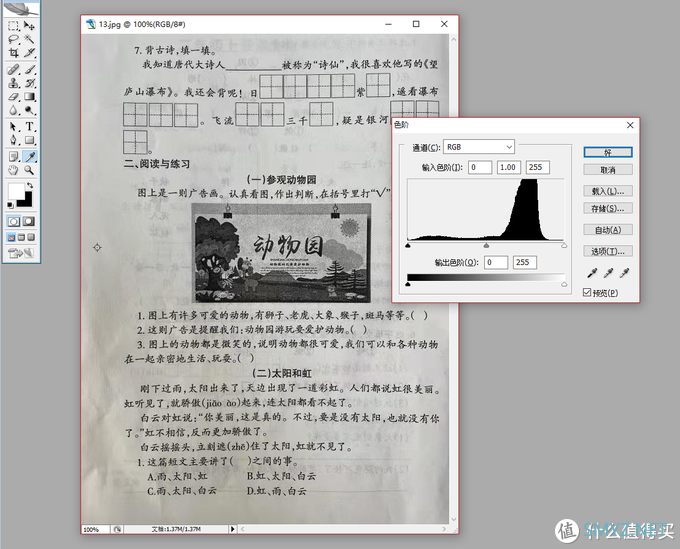Select the Notes tool
680x549 pixels.
pos(13,156)
